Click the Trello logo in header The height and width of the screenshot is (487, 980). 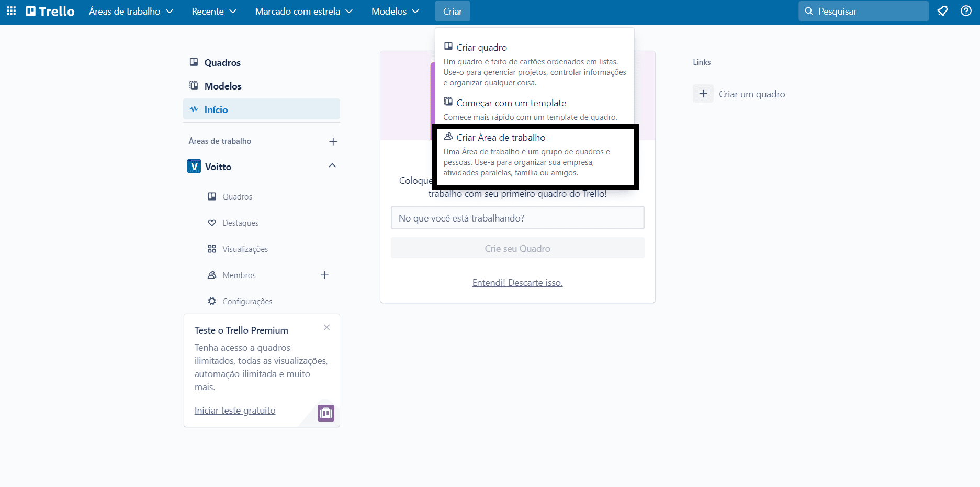(x=50, y=11)
